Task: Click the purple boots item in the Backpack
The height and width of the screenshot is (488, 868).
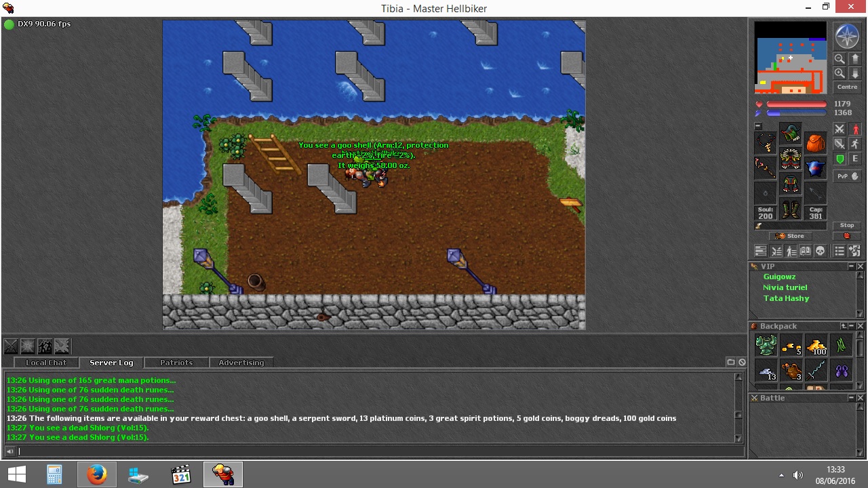Action: click(842, 370)
